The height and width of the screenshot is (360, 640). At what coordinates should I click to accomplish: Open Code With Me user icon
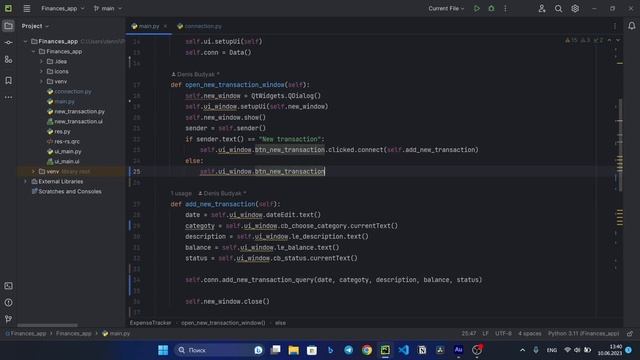(x=542, y=8)
